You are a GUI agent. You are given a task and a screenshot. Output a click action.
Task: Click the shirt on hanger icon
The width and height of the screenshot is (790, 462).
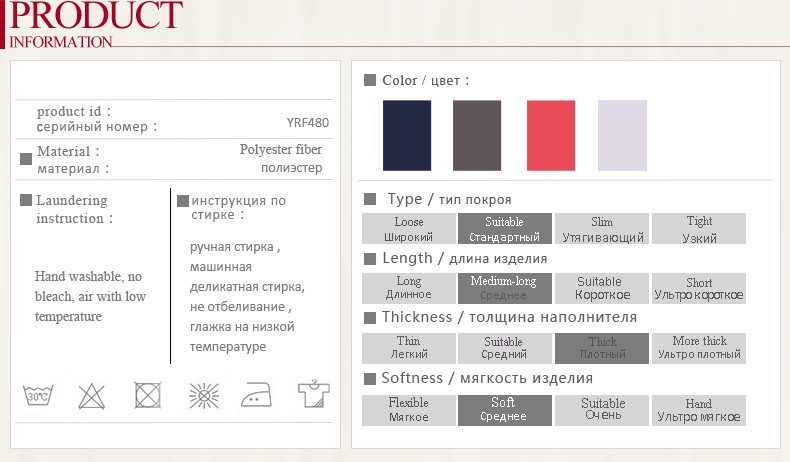[313, 395]
